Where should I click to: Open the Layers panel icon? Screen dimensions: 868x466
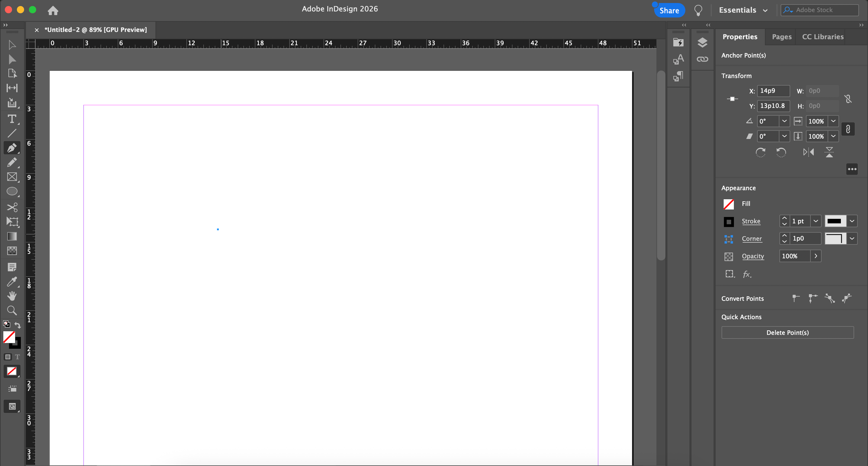[702, 43]
